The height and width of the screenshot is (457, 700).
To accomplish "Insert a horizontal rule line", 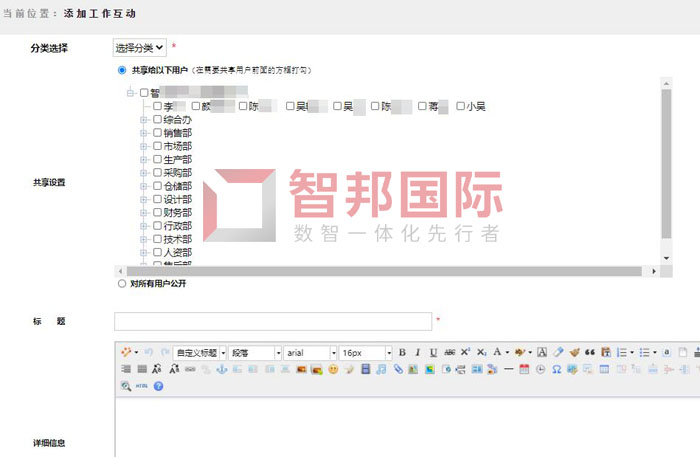I will 508,370.
